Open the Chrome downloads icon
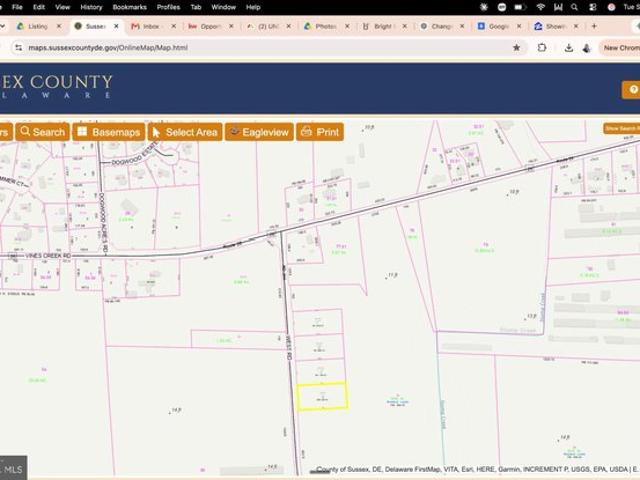The height and width of the screenshot is (480, 640). 568,48
